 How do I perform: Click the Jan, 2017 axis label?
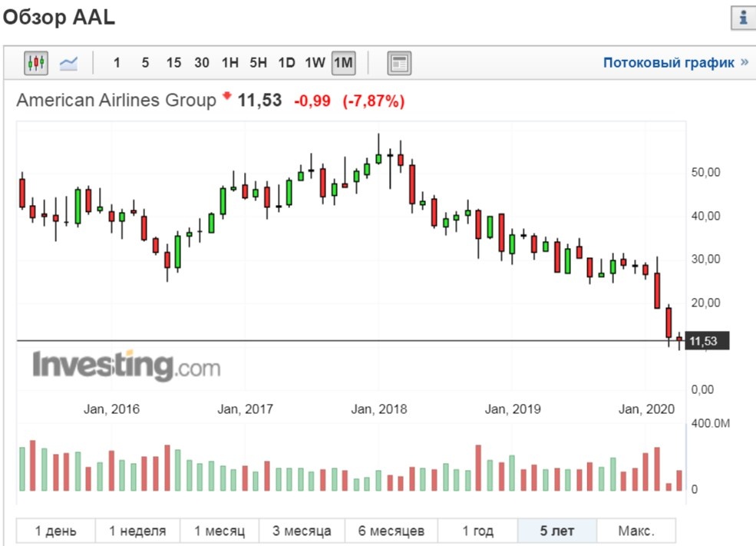click(x=245, y=409)
